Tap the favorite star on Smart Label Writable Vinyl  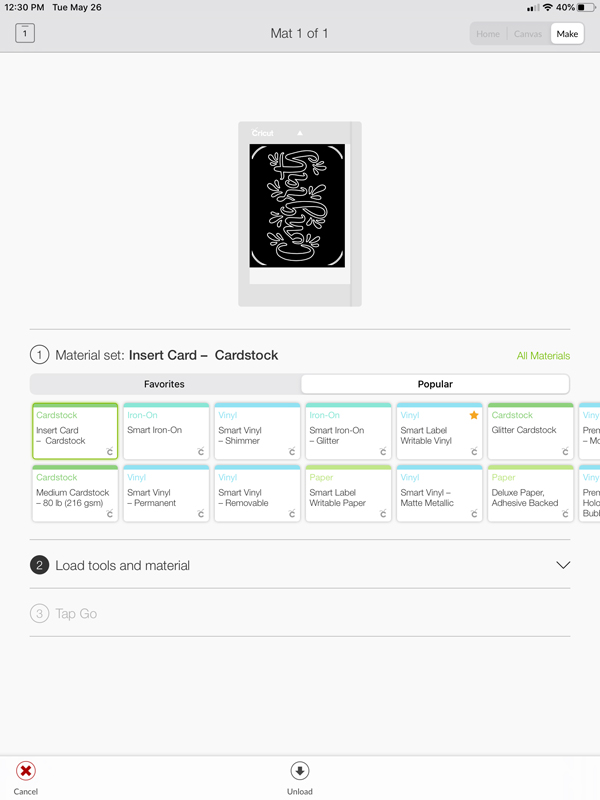pyautogui.click(x=474, y=415)
